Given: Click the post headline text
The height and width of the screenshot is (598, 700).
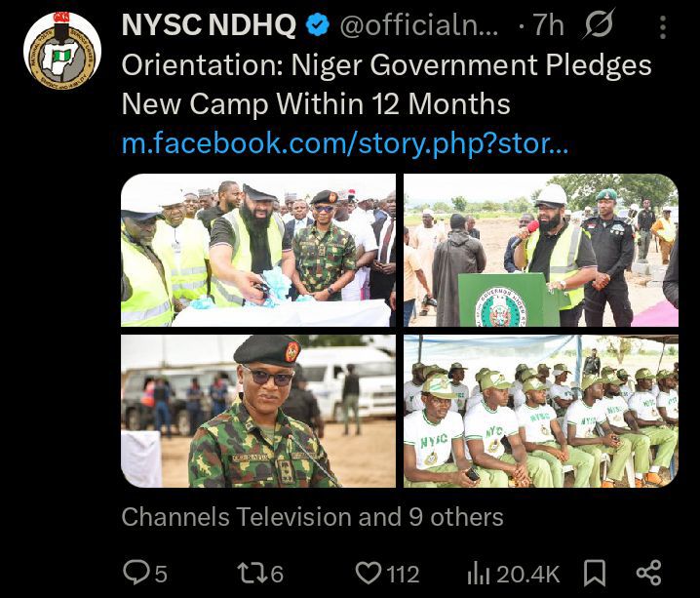Looking at the screenshot, I should (x=387, y=85).
